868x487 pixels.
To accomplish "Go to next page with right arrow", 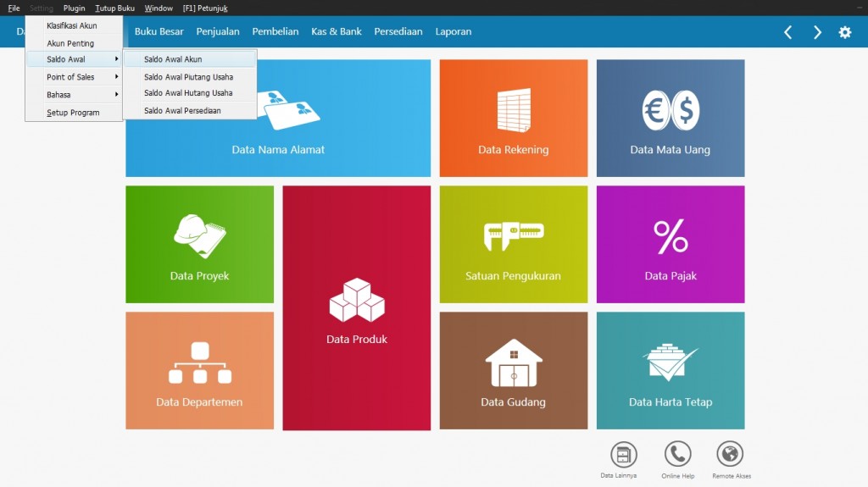I will tap(817, 32).
